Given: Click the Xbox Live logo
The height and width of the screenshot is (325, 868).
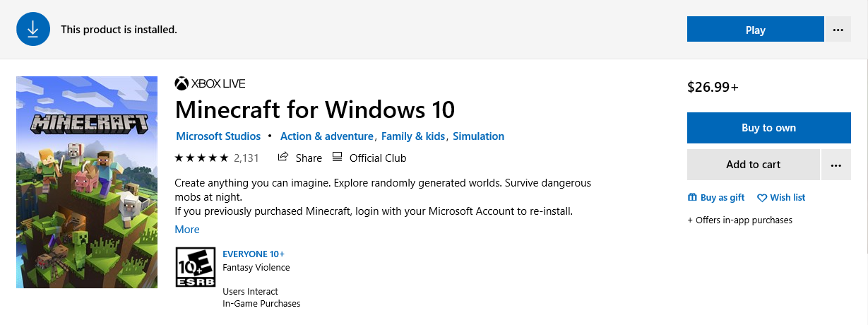Looking at the screenshot, I should coord(210,84).
